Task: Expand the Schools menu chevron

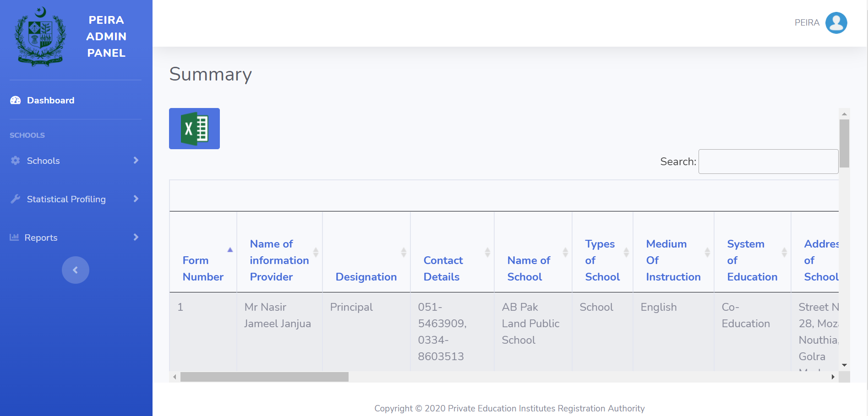Action: pyautogui.click(x=136, y=160)
